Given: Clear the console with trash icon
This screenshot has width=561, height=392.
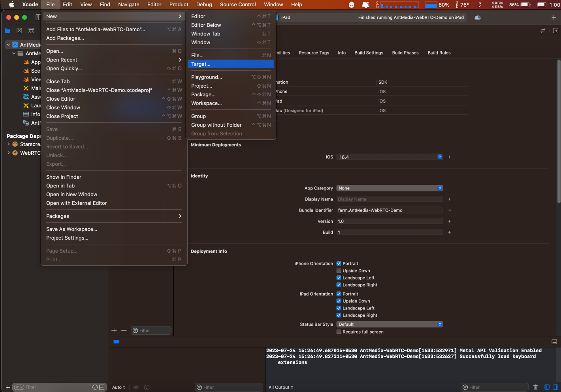Looking at the screenshot, I should click(536, 387).
